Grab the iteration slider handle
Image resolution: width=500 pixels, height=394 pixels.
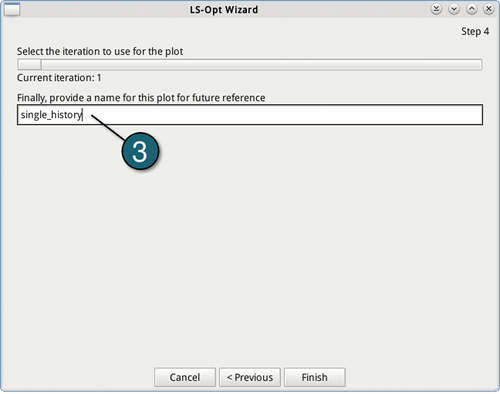(x=30, y=64)
